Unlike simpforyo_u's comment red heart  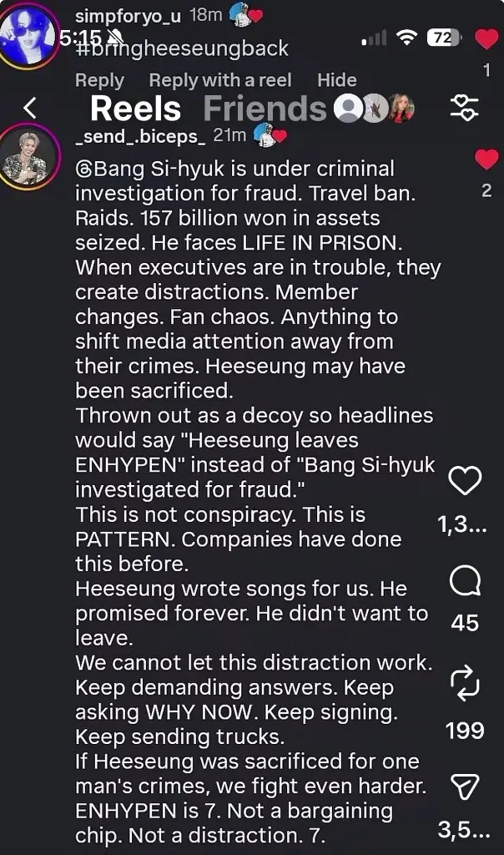point(486,38)
